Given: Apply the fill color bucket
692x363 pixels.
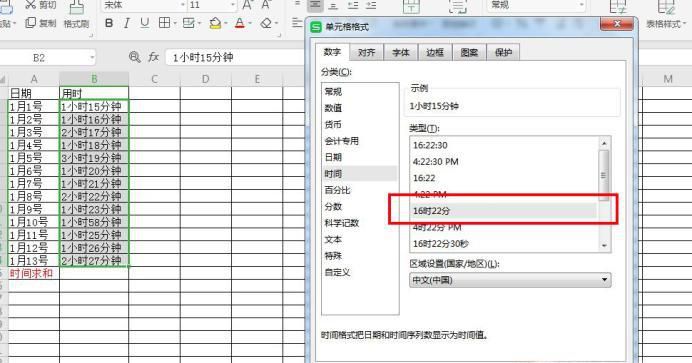Looking at the screenshot, I should [215, 23].
